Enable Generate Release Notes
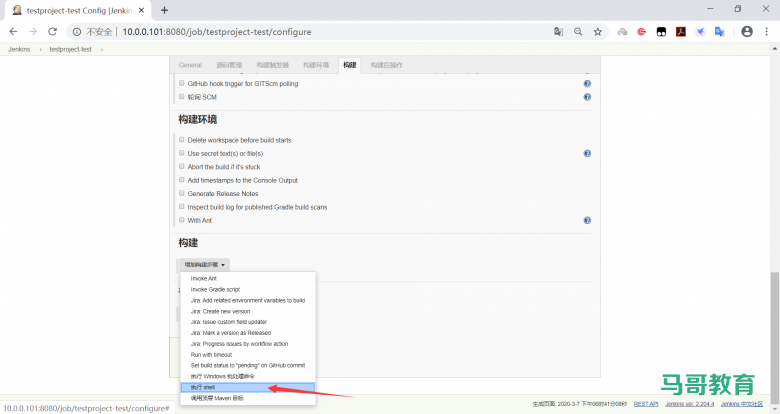This screenshot has width=780, height=414. pos(182,193)
